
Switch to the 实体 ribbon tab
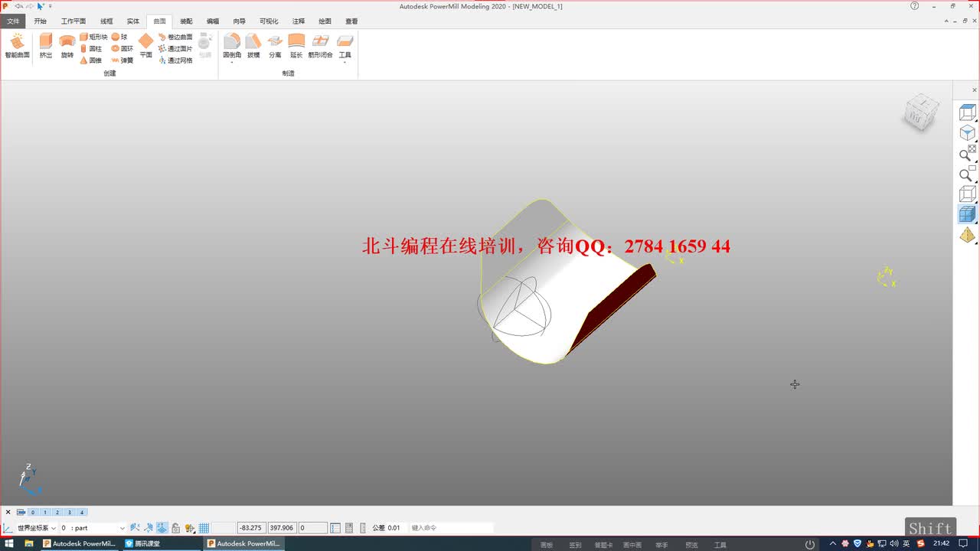[x=133, y=21]
